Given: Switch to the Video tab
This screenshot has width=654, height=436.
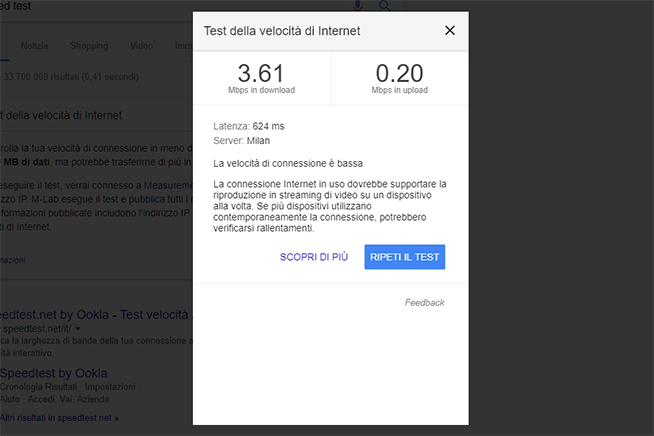Looking at the screenshot, I should click(x=141, y=46).
